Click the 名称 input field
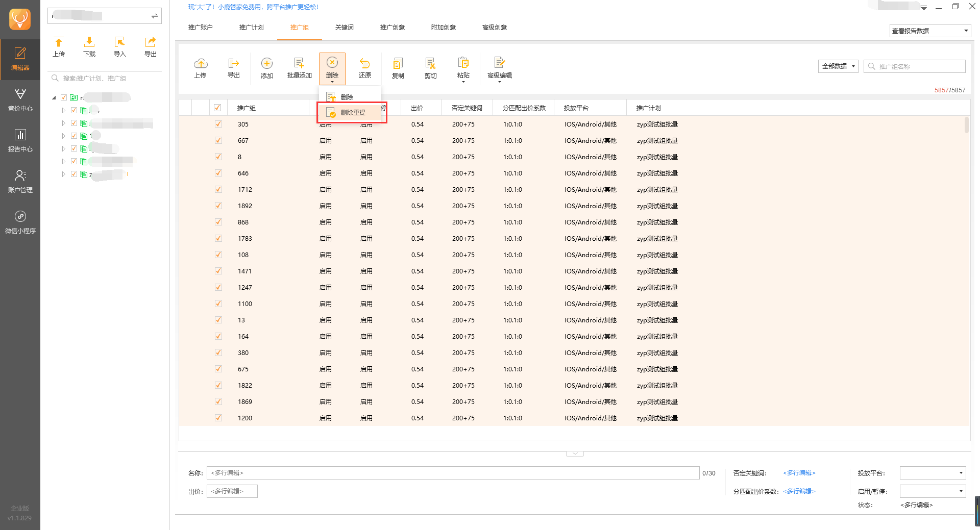The image size is (980, 530). (453, 473)
